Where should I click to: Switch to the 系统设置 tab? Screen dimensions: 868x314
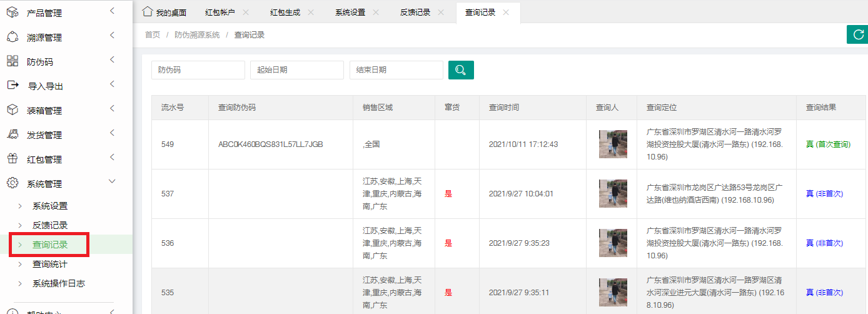(x=350, y=13)
